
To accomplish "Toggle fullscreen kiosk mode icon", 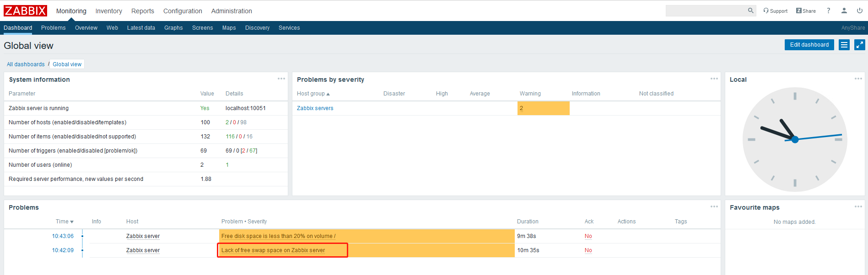I will 860,45.
